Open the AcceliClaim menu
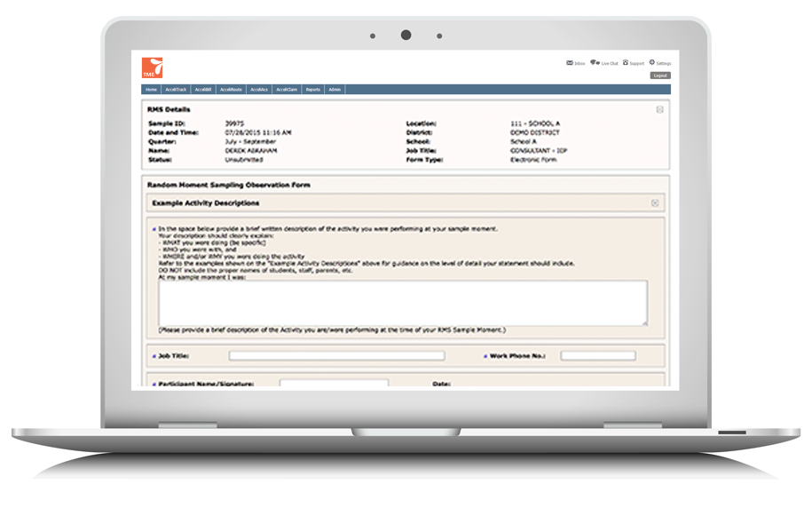 click(287, 90)
